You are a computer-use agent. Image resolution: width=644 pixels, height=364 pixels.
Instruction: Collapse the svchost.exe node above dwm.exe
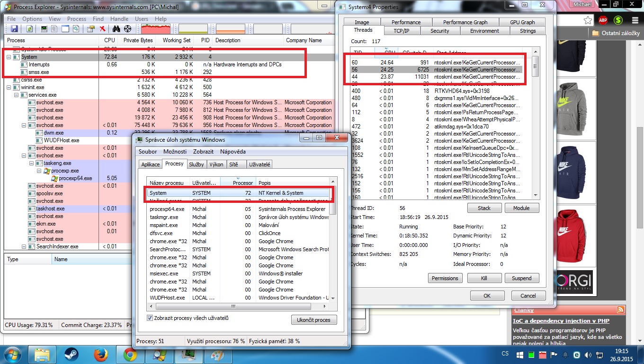pos(24,125)
